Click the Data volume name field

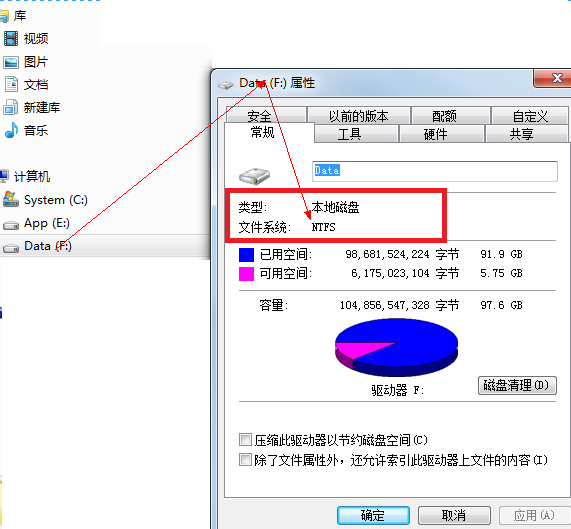tap(435, 171)
